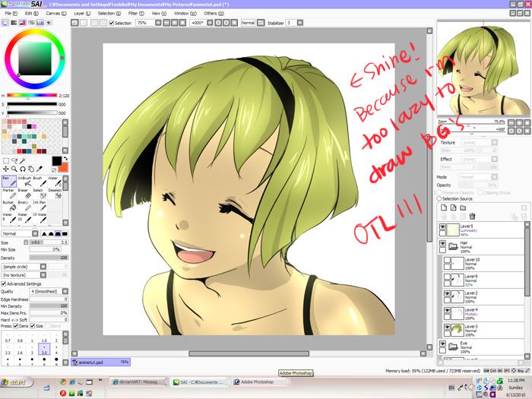Show Layer10 via its visibility box
Screen dimensions: 532x399
(x=447, y=260)
